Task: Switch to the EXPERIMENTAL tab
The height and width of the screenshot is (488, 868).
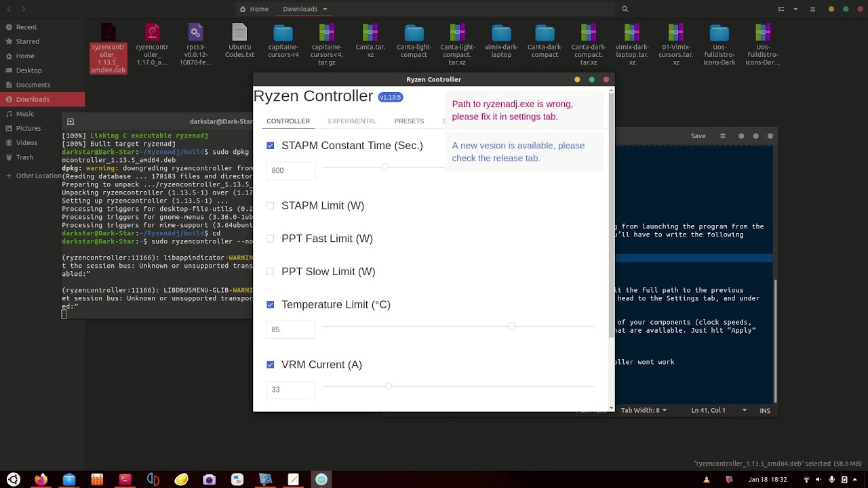Action: (352, 121)
